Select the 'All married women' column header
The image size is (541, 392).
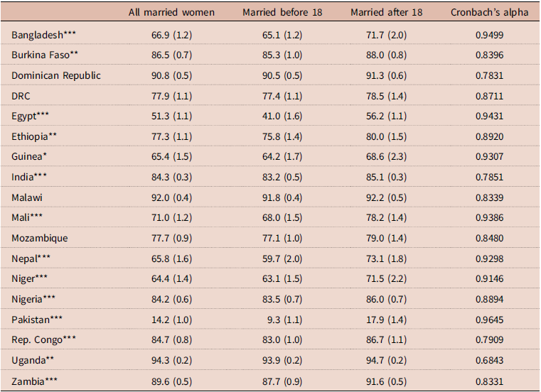[x=171, y=12]
